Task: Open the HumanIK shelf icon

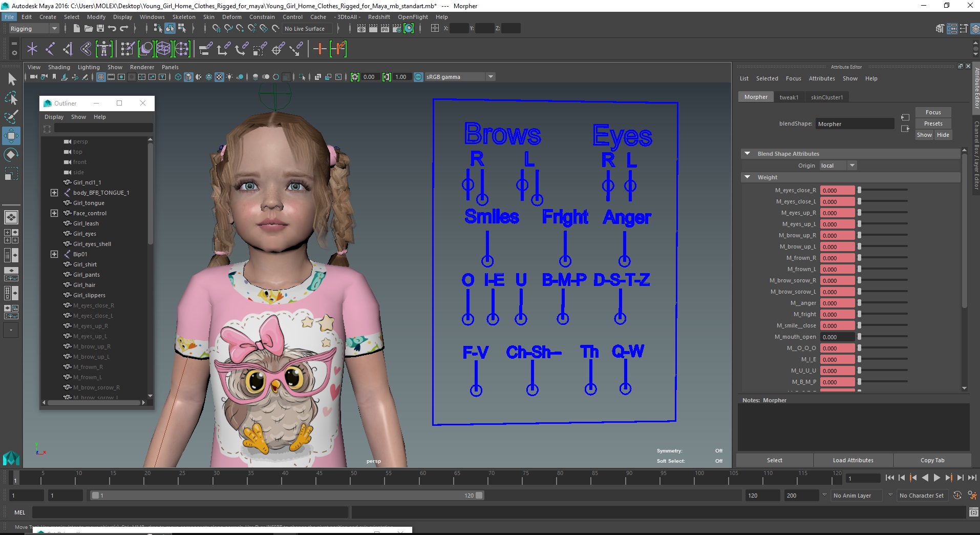Action: tap(104, 49)
